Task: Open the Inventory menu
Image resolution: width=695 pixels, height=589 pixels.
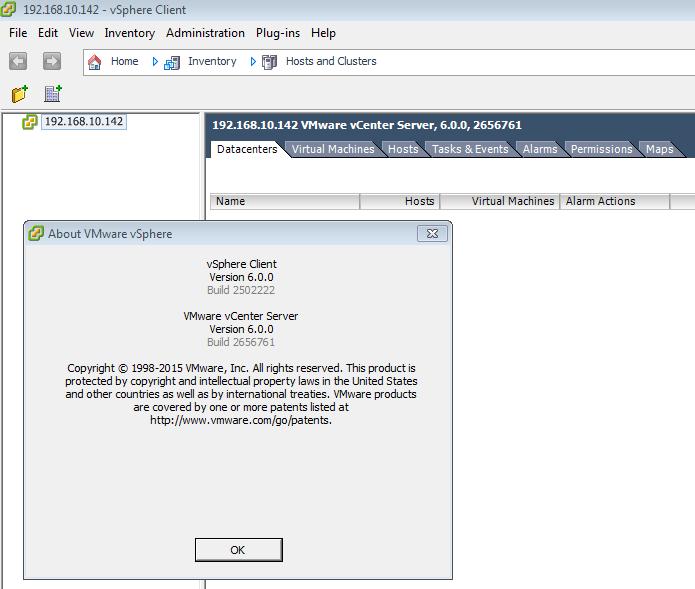Action: pos(129,33)
